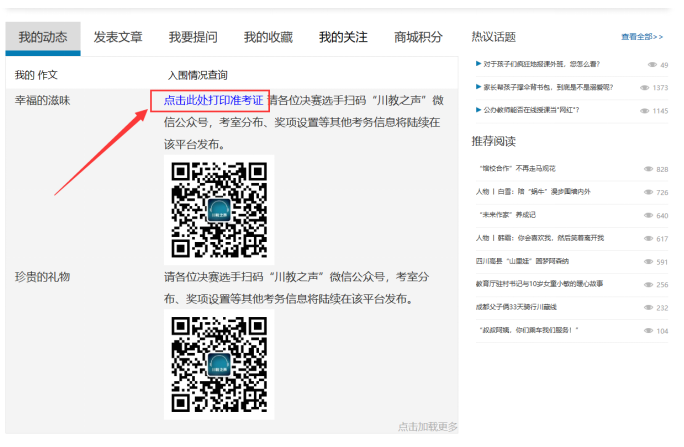
Task: Open 成都父子俩33天骑行川藏线 article
Action: tap(516, 307)
